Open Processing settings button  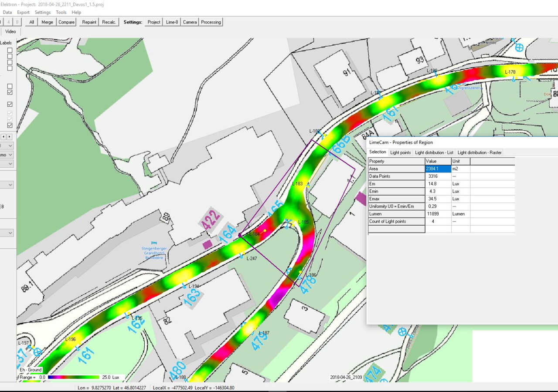tap(211, 22)
